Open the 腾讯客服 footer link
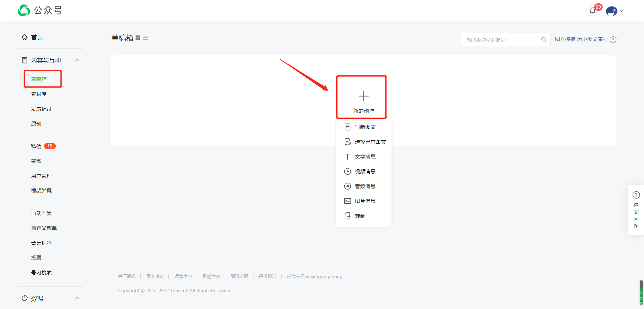This screenshot has width=644, height=309. (239, 276)
